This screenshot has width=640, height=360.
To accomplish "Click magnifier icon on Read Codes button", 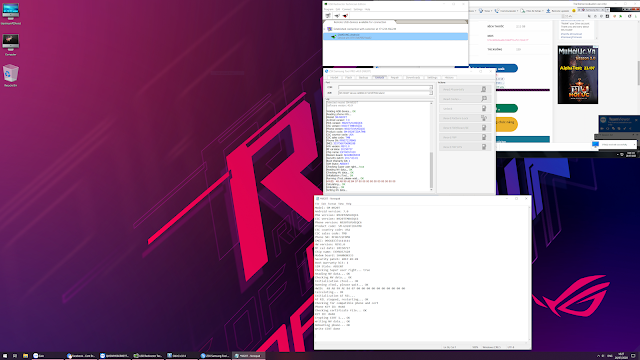I will coord(484,99).
